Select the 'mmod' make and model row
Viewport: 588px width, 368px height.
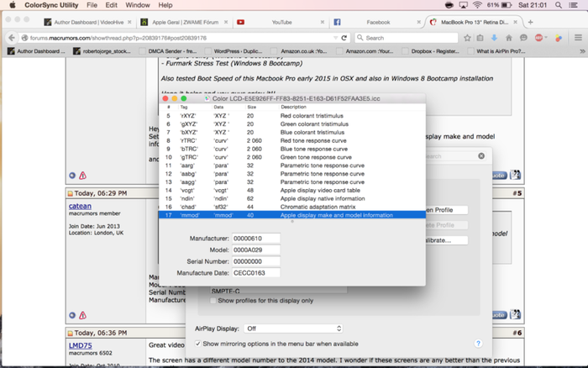click(292, 215)
